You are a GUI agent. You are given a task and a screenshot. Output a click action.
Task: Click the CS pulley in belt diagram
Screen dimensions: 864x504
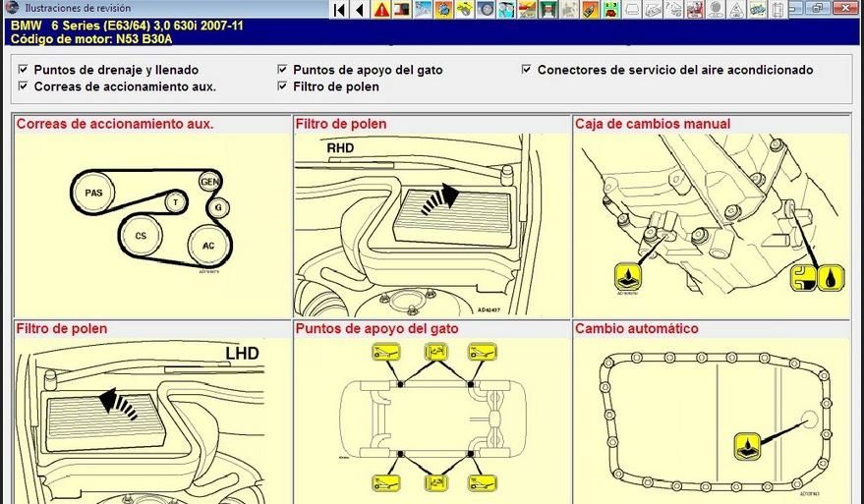coord(141,236)
